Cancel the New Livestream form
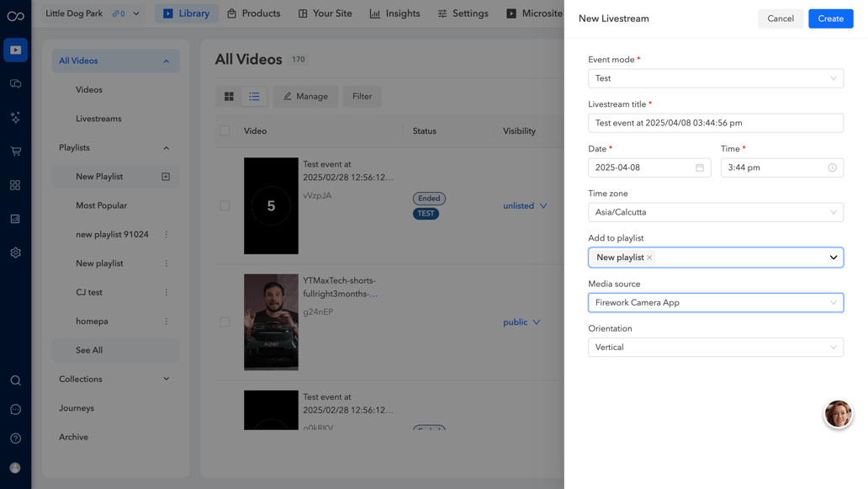 tap(780, 18)
